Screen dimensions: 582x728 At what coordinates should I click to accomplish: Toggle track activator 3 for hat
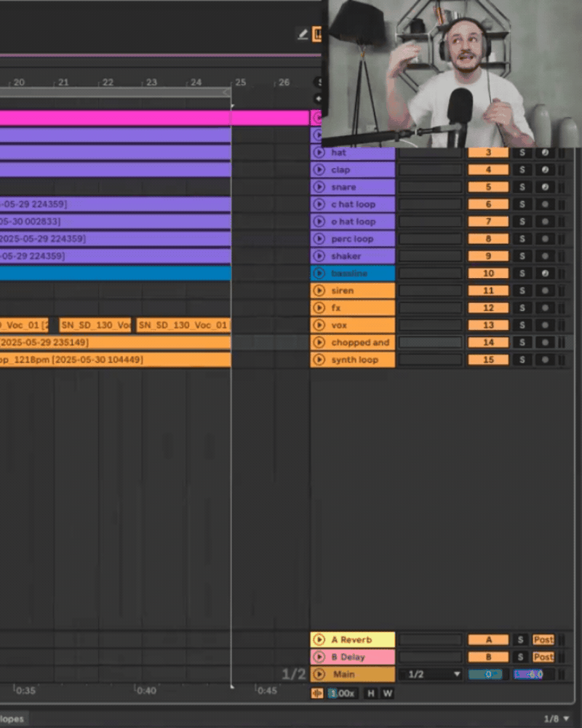click(488, 153)
